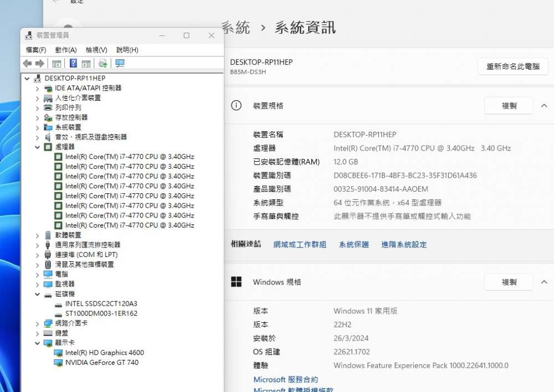Screen dimensions: 554x392
Task: Click the Back arrow in Device Manager toolbar
Action: [27, 64]
